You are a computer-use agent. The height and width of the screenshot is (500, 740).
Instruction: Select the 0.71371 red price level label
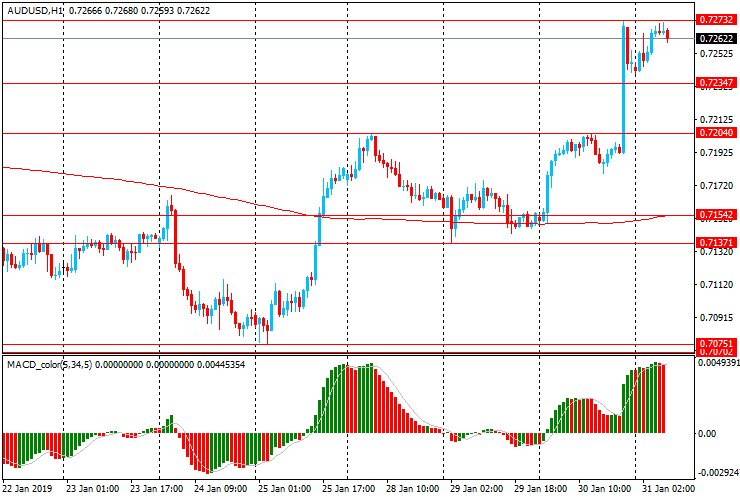(x=716, y=243)
